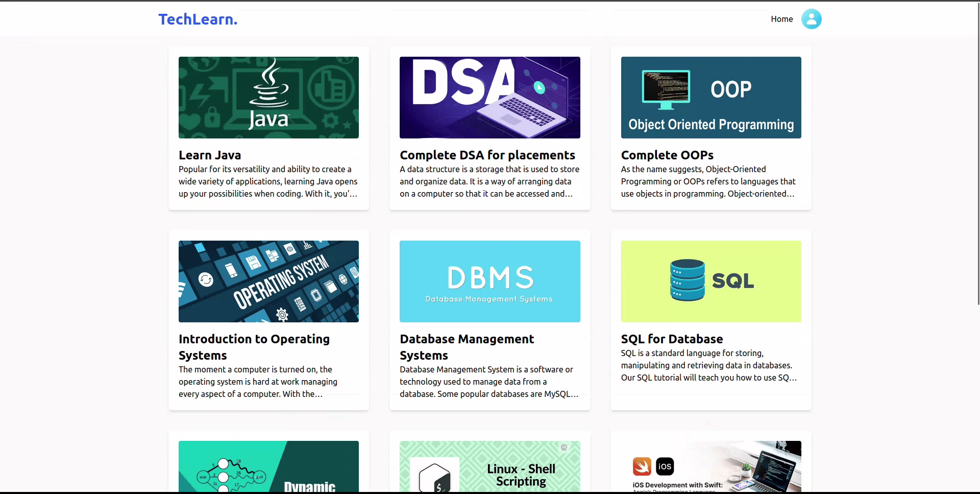
Task: Click the page vertical scrollbar thumb
Action: (x=978, y=153)
